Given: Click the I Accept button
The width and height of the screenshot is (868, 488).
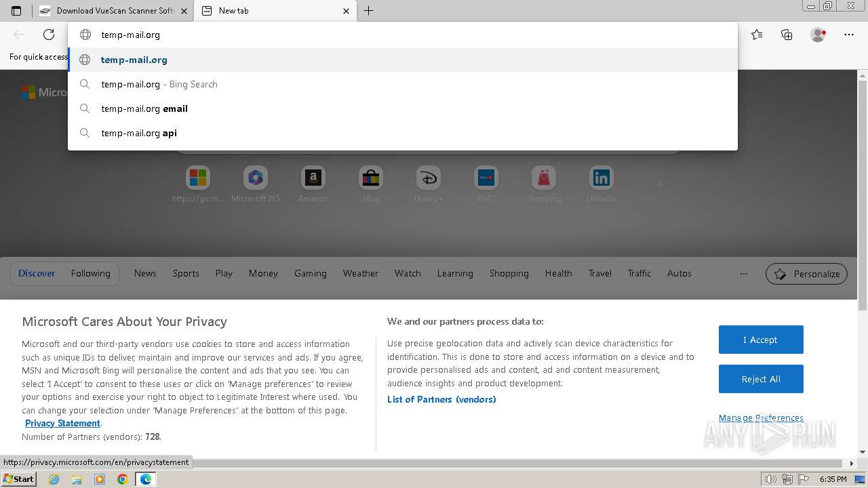Looking at the screenshot, I should click(x=761, y=340).
